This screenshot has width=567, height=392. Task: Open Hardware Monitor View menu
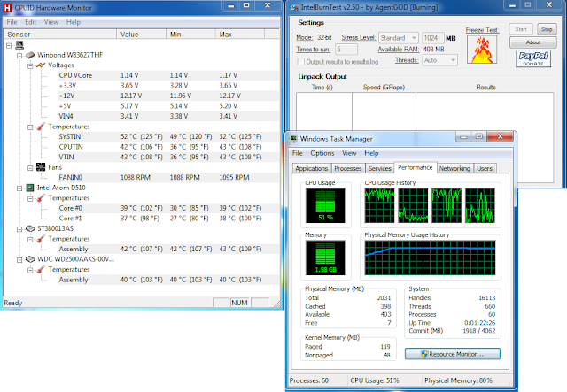(51, 22)
